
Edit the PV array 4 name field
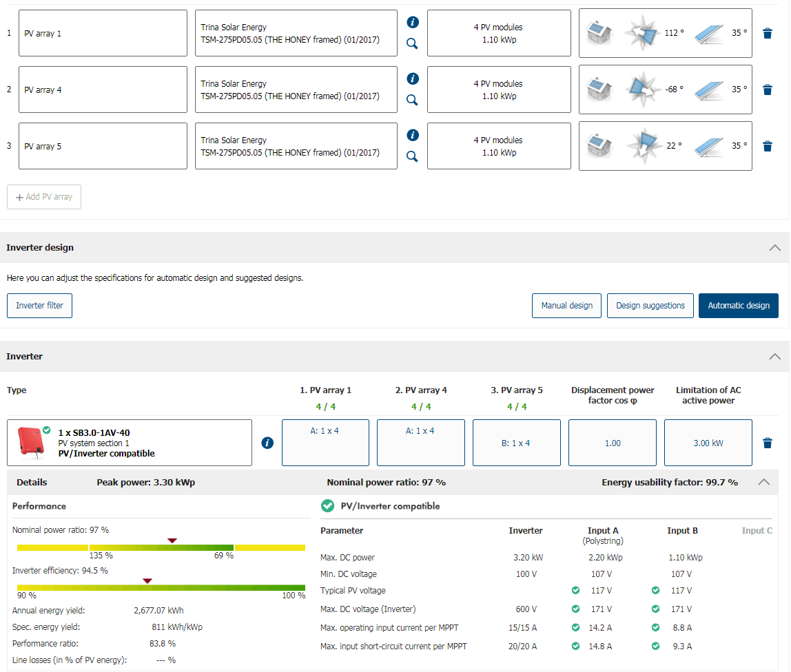103,90
